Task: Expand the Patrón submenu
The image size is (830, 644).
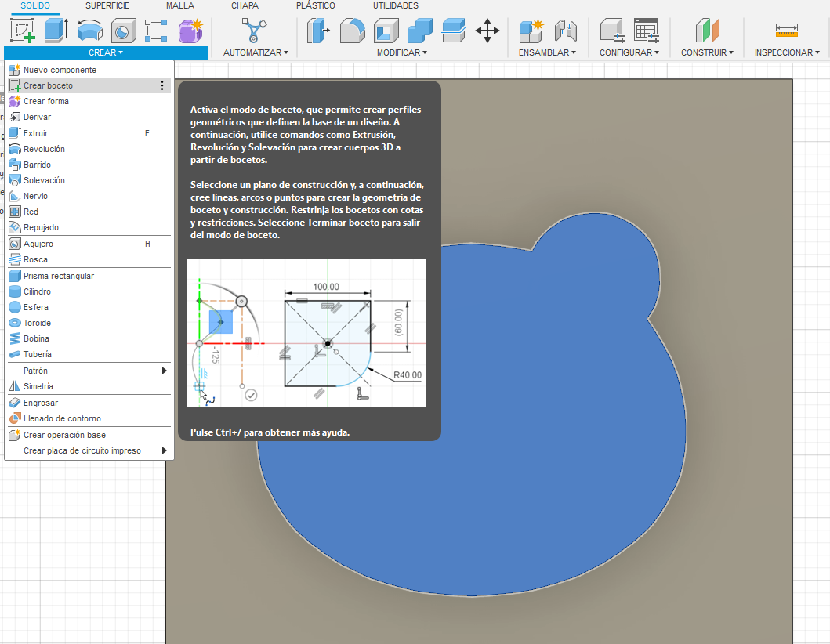Action: pyautogui.click(x=89, y=371)
